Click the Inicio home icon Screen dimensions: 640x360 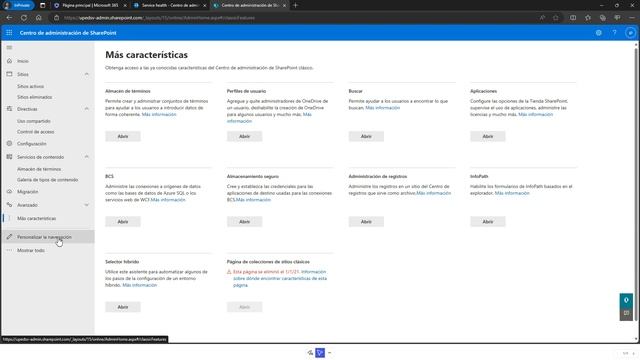pos(9,61)
